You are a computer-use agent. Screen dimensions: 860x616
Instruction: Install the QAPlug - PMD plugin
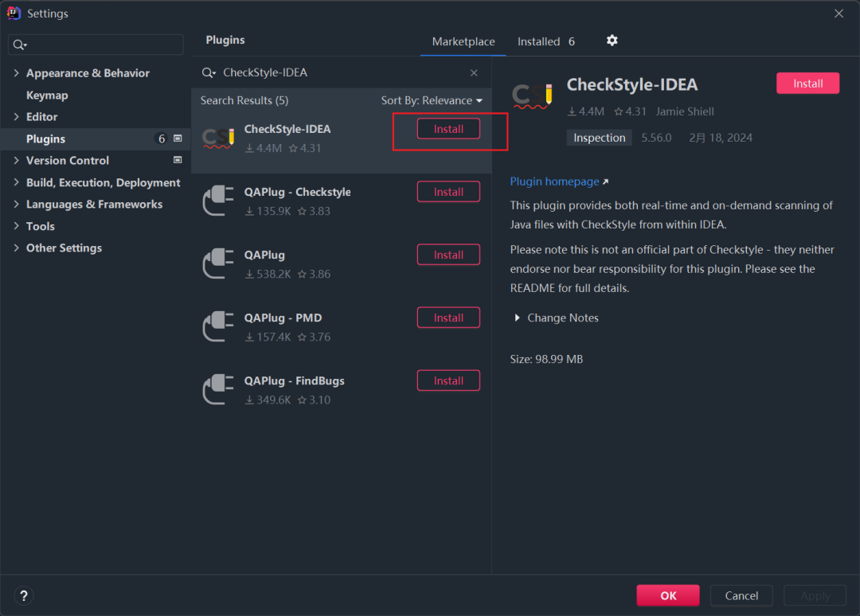pyautogui.click(x=448, y=318)
